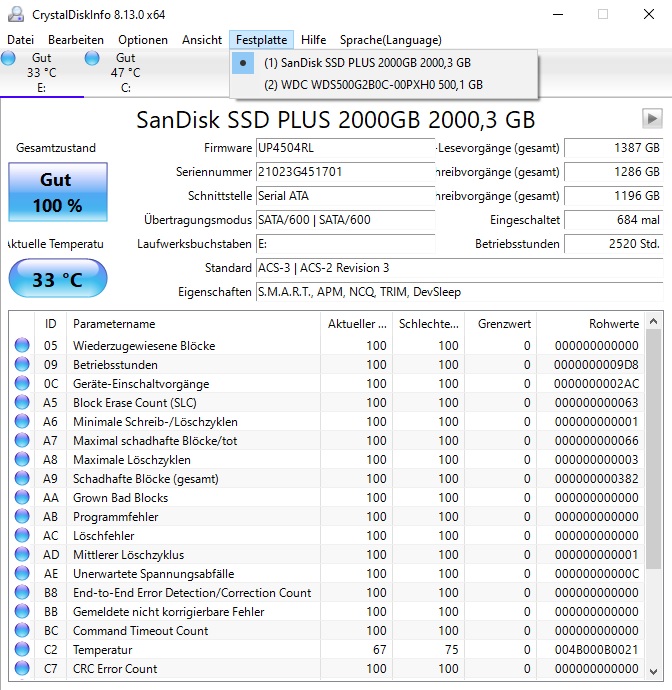Switch to the E: drive tab
Image resolution: width=672 pixels, height=690 pixels.
[42, 73]
